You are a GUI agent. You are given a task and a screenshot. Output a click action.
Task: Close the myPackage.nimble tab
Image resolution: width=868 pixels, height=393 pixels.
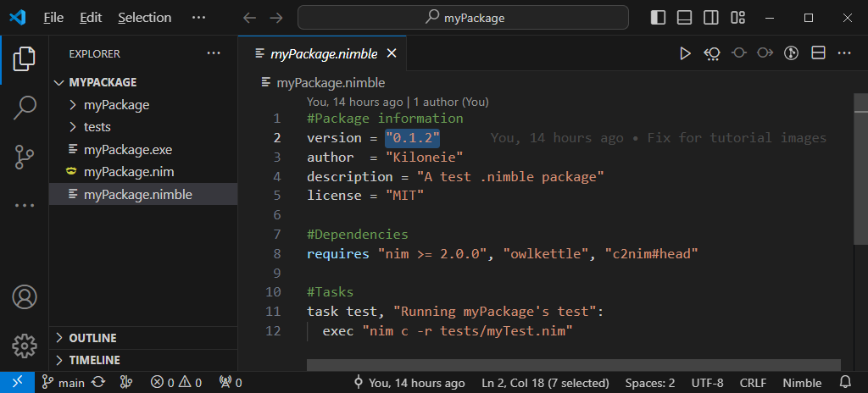pos(392,53)
